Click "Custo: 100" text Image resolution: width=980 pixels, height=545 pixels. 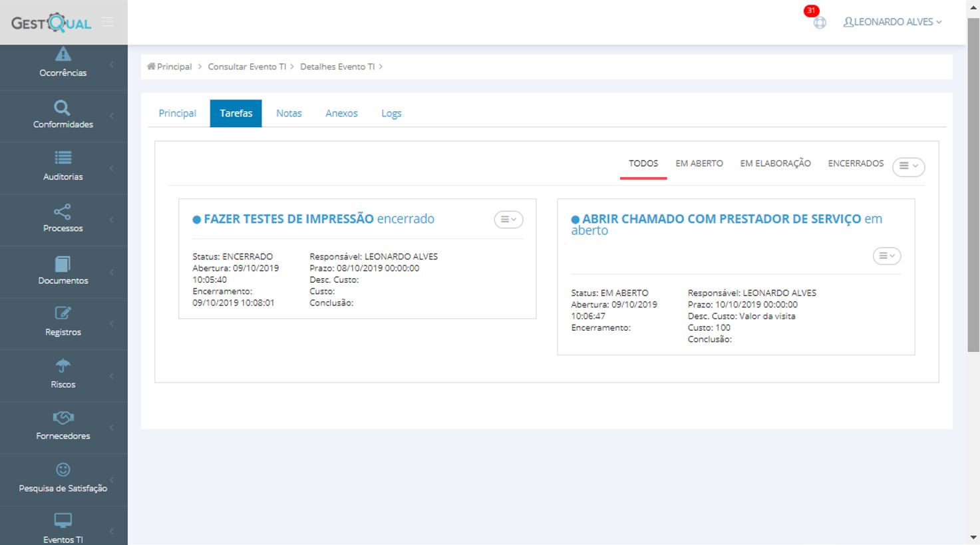click(709, 327)
